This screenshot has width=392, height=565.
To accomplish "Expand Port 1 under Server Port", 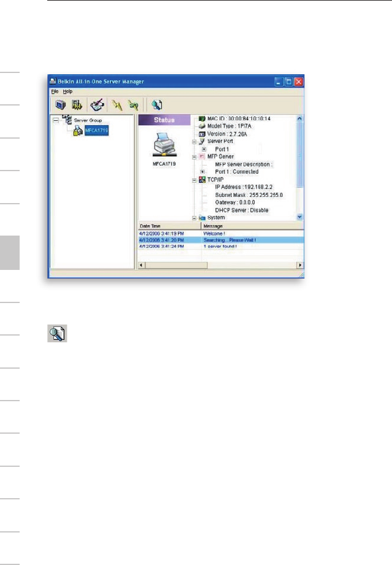I will pyautogui.click(x=204, y=149).
